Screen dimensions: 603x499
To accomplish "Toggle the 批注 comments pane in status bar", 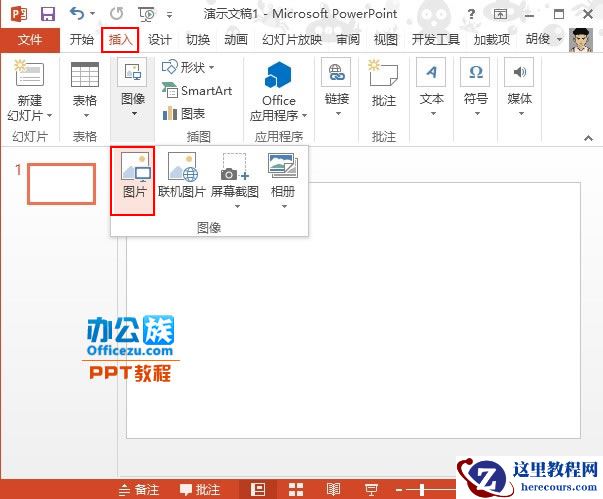I will [200, 490].
